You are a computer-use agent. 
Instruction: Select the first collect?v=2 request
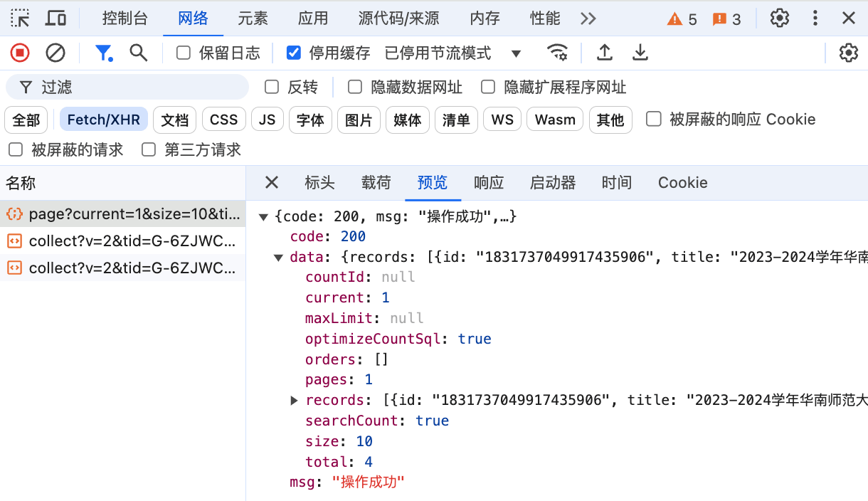click(122, 241)
